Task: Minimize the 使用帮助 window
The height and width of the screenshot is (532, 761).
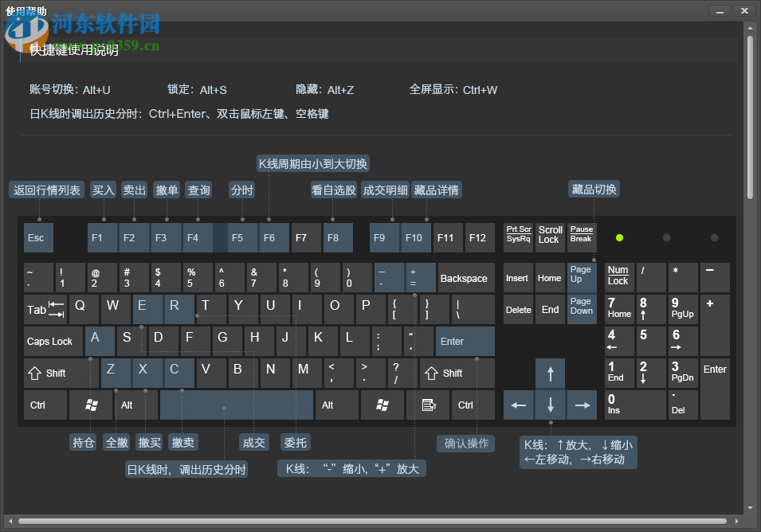Action: 720,10
